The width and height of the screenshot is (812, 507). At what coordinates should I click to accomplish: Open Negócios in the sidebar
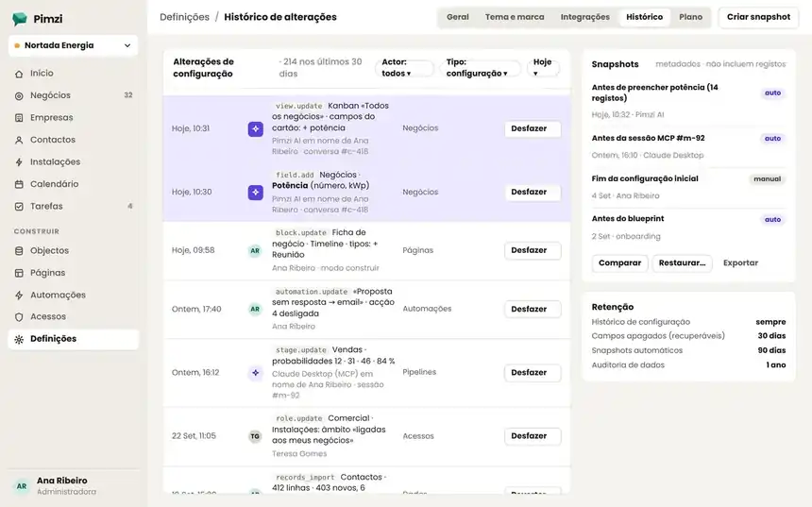73,95
